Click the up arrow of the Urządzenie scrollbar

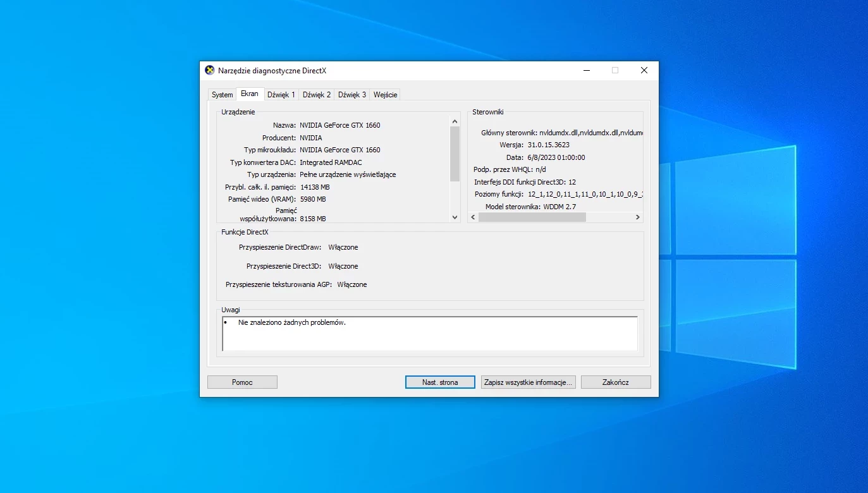click(455, 121)
